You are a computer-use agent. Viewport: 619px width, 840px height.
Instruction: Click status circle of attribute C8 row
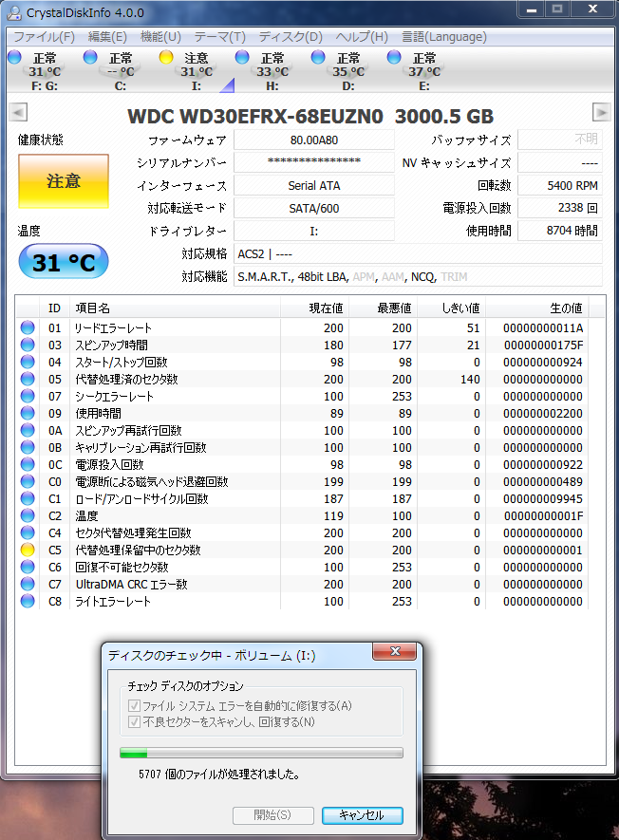pyautogui.click(x=28, y=601)
